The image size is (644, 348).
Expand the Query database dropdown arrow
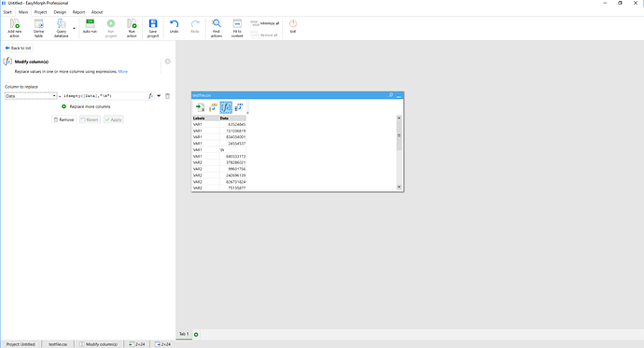point(75,28)
